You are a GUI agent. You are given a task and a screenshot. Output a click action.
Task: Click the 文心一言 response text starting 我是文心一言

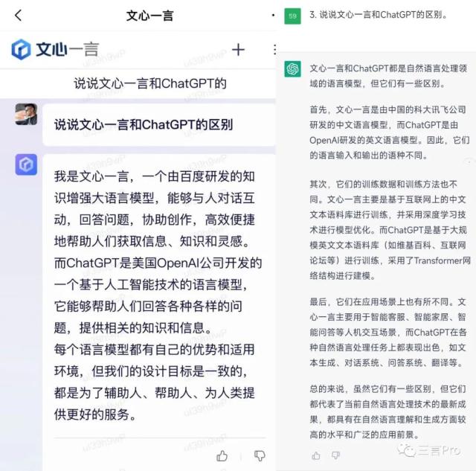[x=158, y=295]
